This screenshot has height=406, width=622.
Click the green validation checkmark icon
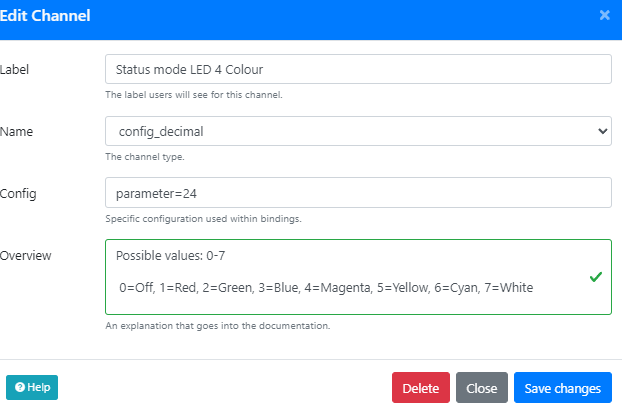tap(595, 276)
